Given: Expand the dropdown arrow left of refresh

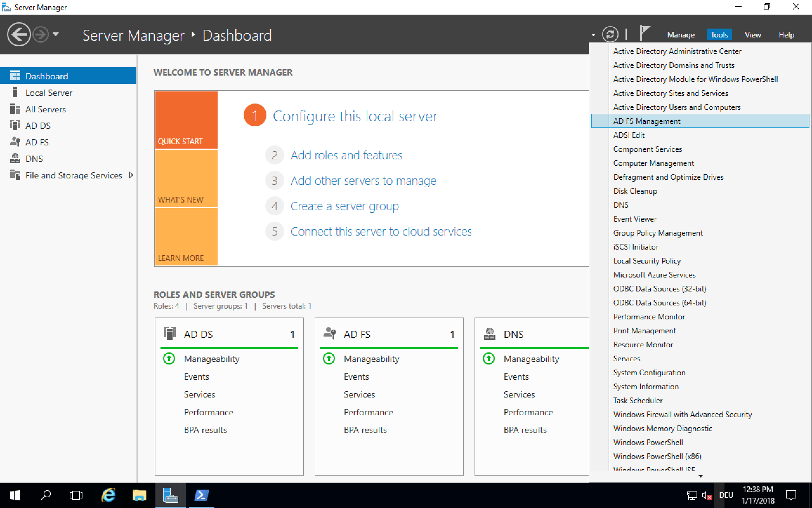Looking at the screenshot, I should click(x=593, y=35).
